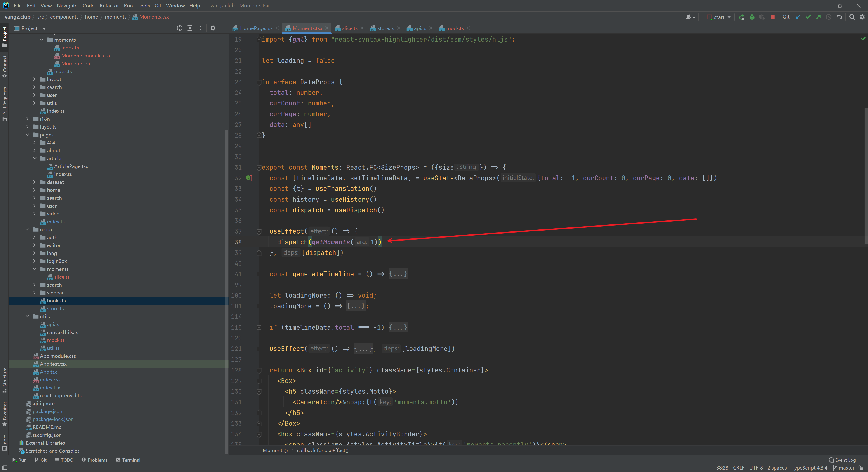The height and width of the screenshot is (472, 868).
Task: Open the Event Log
Action: coord(842,460)
